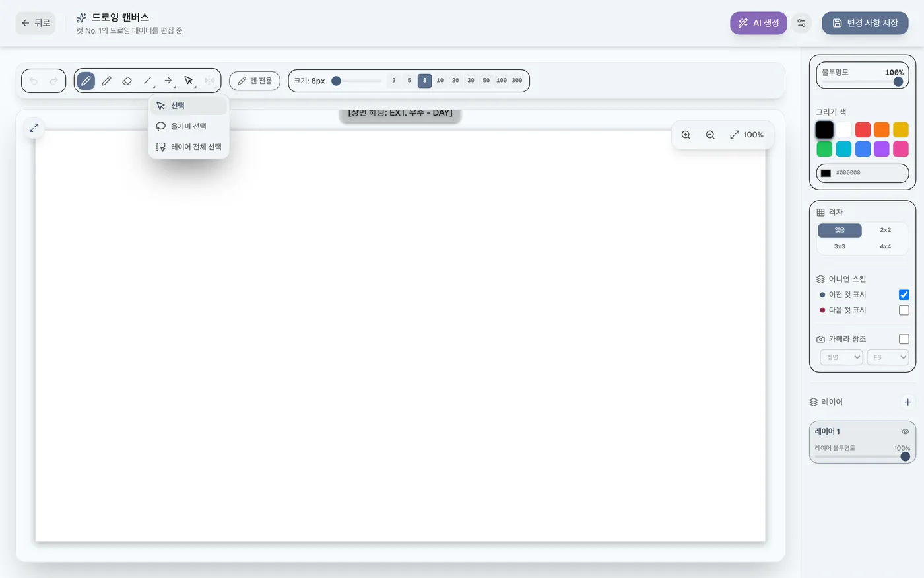Reset zoom with the 100% button
Image resolution: width=924 pixels, height=578 pixels.
coord(746,135)
